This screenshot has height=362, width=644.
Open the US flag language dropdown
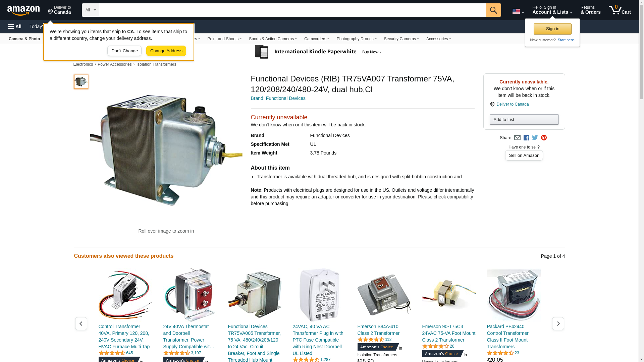[518, 12]
